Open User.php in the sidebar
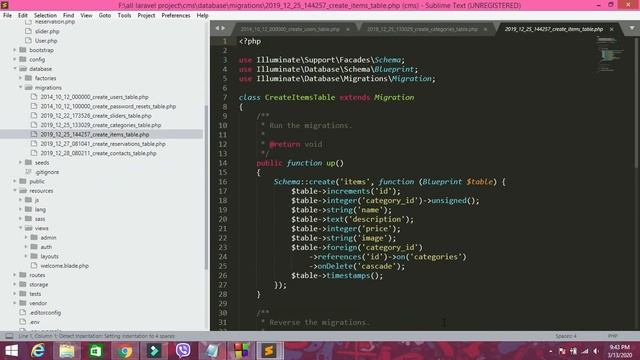640x360 pixels. point(46,40)
